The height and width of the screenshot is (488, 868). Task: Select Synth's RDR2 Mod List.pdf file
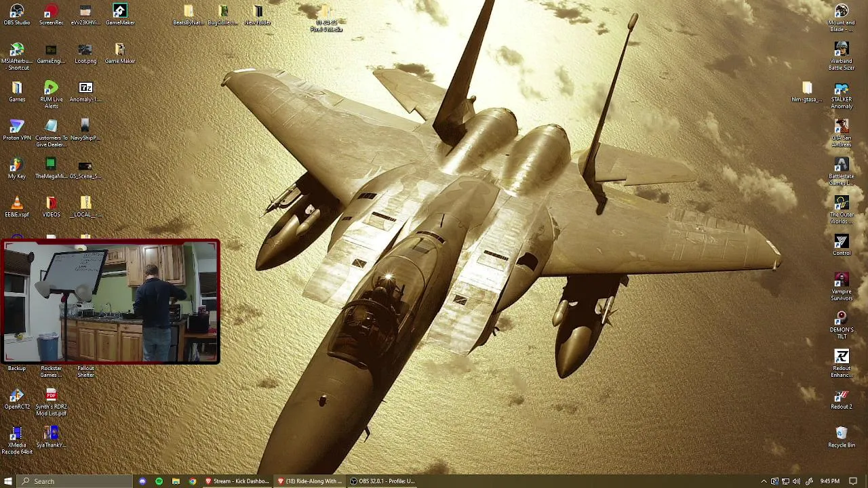click(x=51, y=402)
